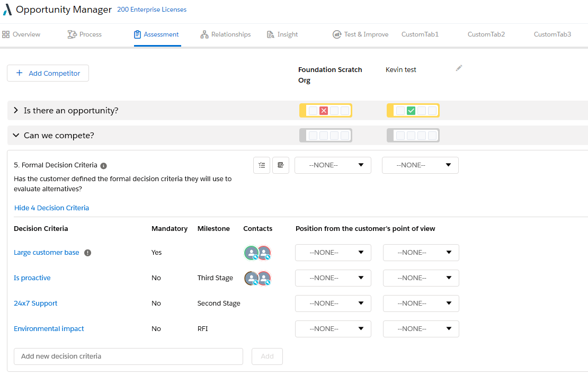Switch to the Process tab

(85, 34)
